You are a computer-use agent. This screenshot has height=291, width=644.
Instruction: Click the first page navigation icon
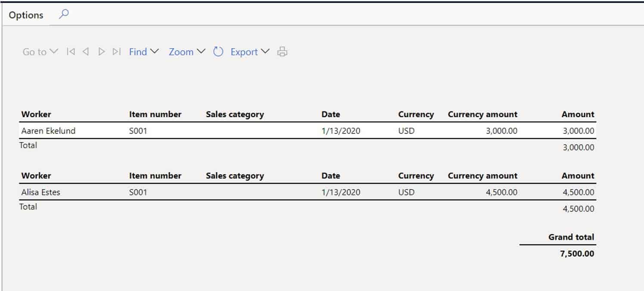tap(70, 52)
